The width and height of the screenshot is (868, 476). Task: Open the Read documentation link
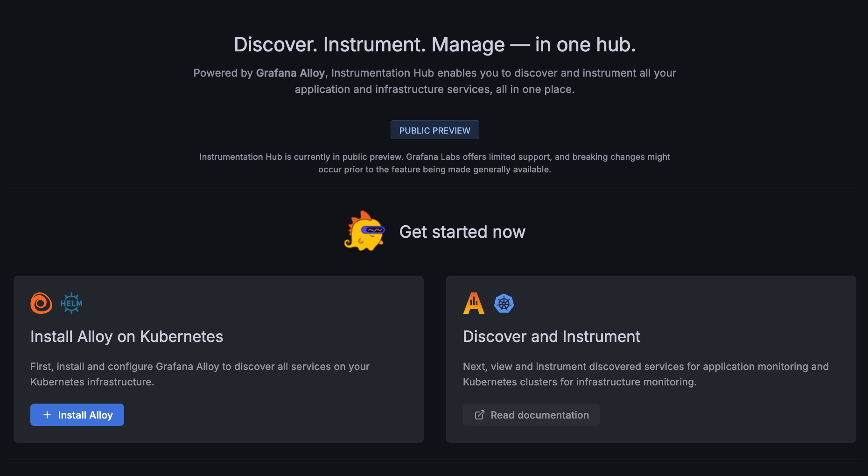(539, 415)
